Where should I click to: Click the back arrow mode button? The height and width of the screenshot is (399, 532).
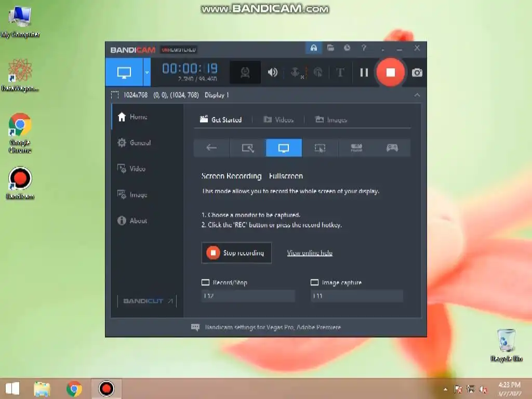click(x=211, y=148)
